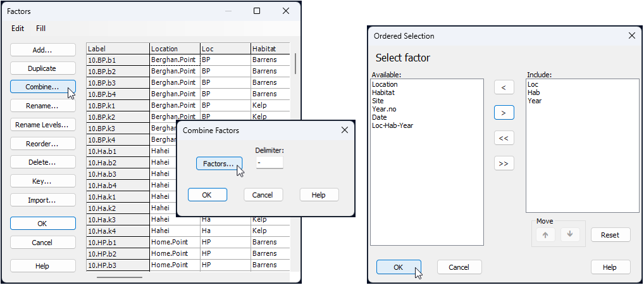Screen dimensions: 644x285
Task: Open the Edit menu
Action: click(18, 28)
